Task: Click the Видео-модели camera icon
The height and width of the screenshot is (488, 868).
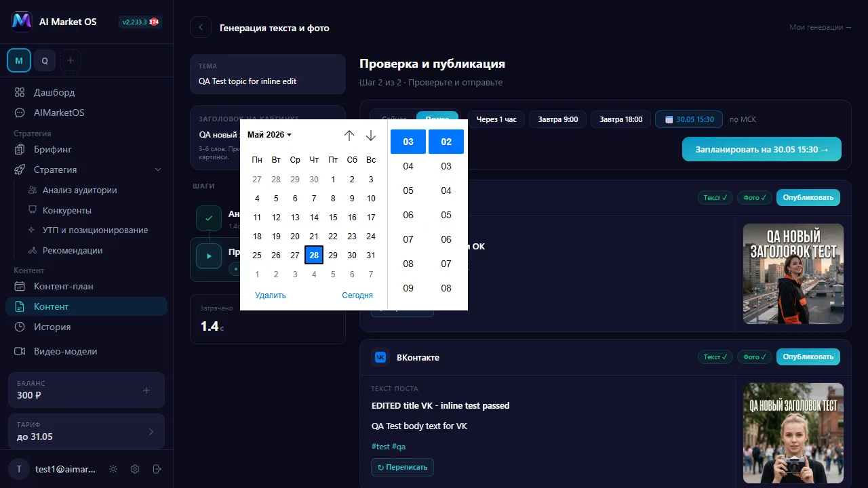Action: click(20, 351)
